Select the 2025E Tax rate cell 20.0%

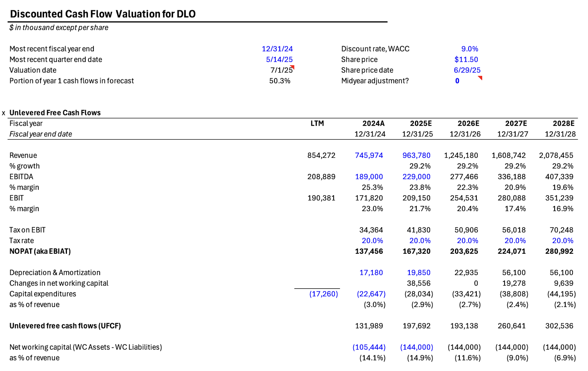pyautogui.click(x=419, y=240)
